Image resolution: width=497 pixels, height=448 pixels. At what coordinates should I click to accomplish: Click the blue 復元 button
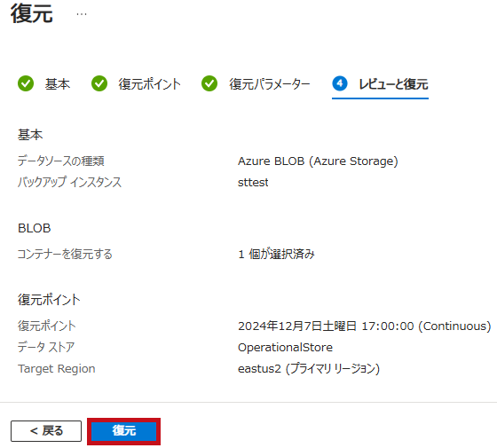124,431
